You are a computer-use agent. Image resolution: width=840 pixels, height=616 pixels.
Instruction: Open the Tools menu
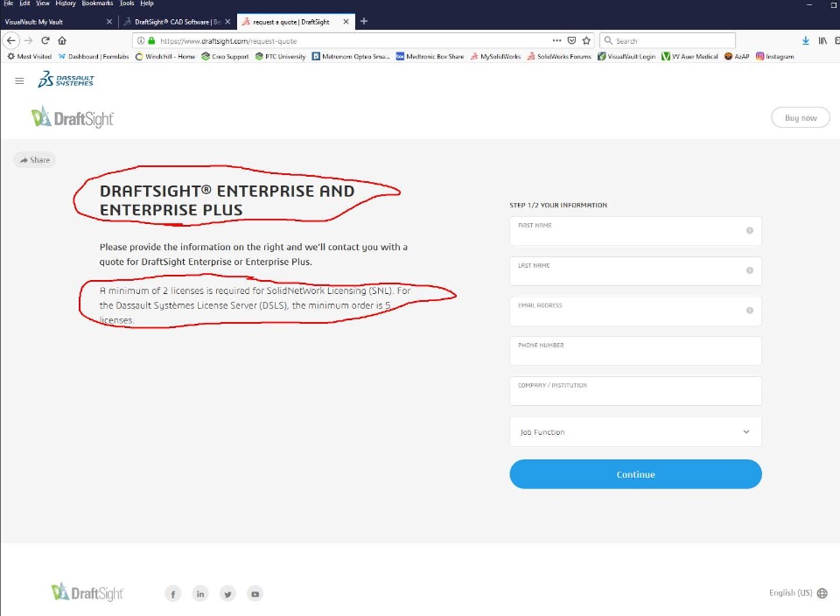[127, 3]
